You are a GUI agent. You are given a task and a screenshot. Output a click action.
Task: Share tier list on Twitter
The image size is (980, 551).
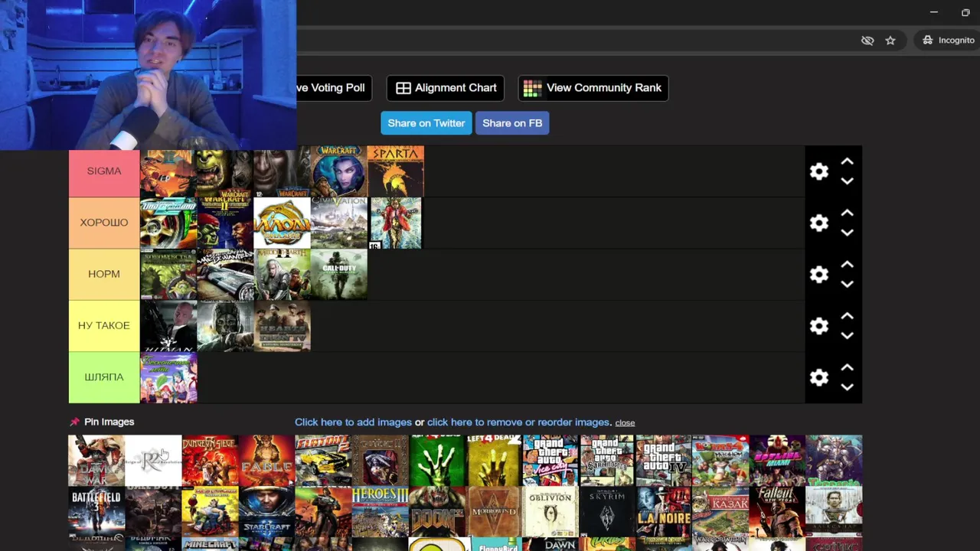426,123
